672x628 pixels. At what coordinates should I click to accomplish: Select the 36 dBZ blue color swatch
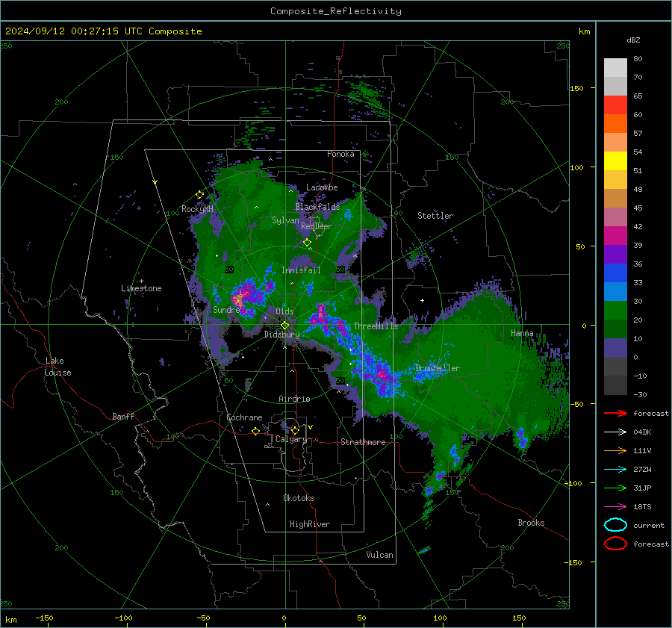(615, 273)
